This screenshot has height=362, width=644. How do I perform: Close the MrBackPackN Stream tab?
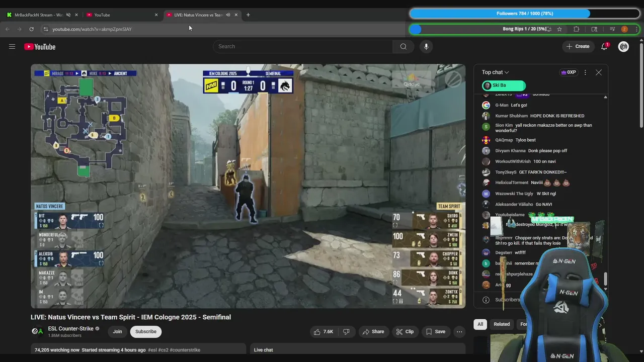point(76,15)
